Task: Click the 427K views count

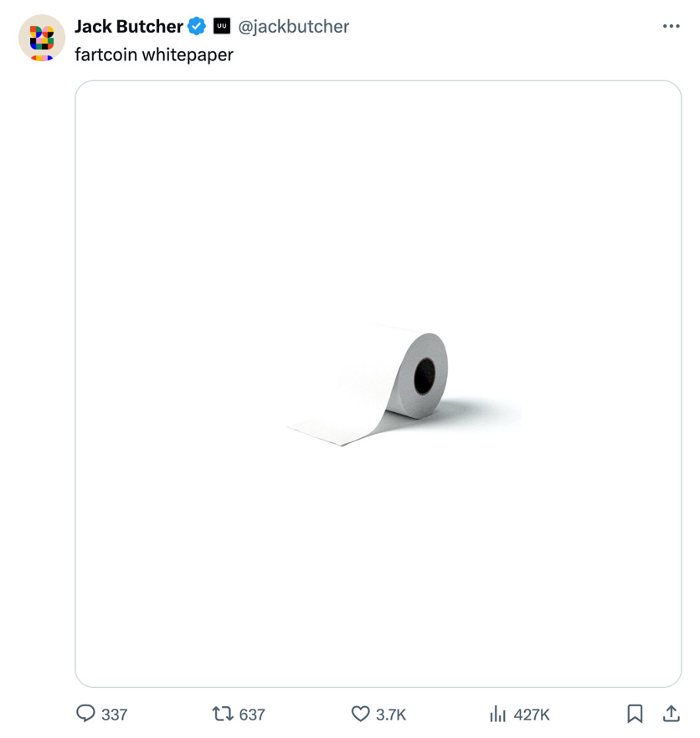Action: [532, 715]
